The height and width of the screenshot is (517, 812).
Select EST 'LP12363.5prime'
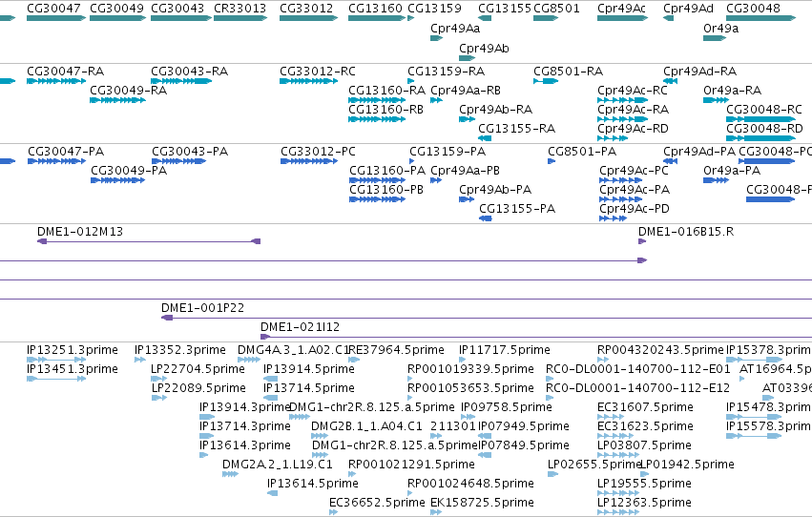644,503
